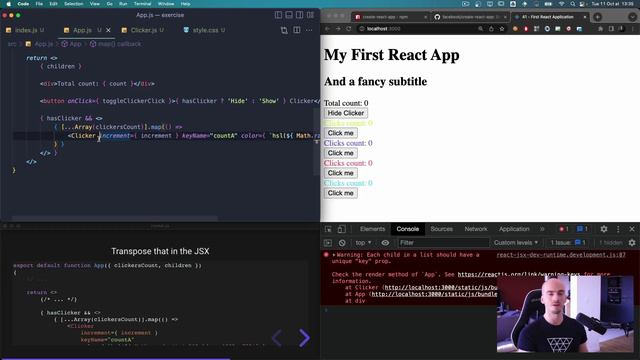The width and height of the screenshot is (640, 360).
Task: Click the red error count badge
Action: tap(564, 229)
